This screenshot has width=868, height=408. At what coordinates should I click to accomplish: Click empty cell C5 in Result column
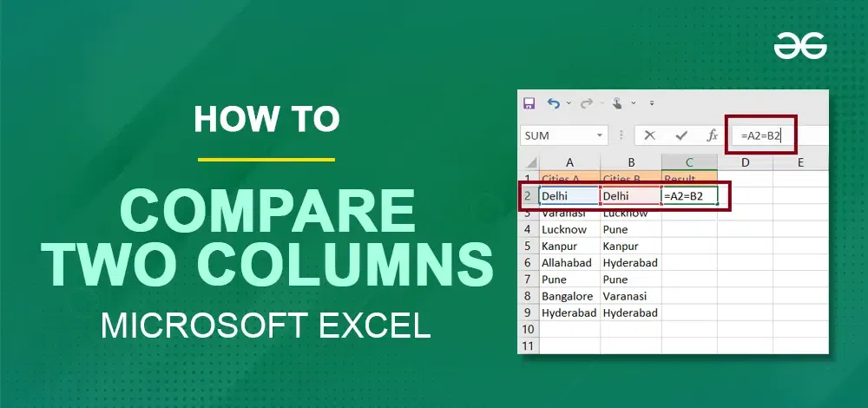690,246
